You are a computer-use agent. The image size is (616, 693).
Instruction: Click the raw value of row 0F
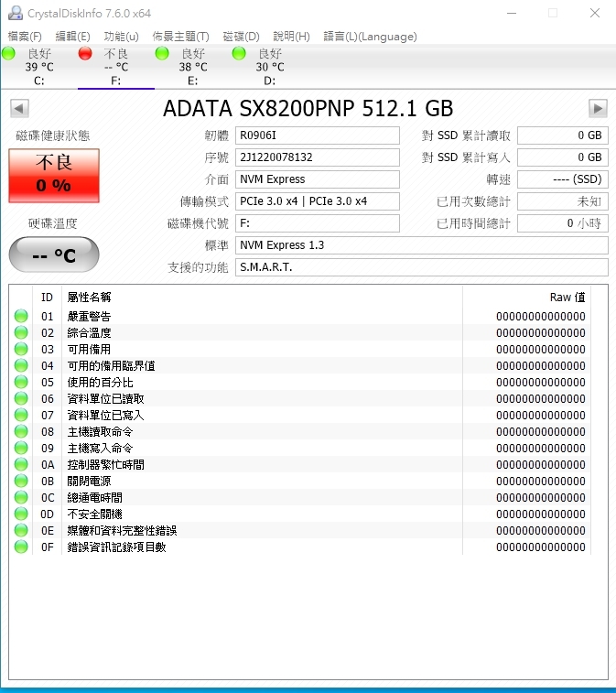pyautogui.click(x=540, y=547)
